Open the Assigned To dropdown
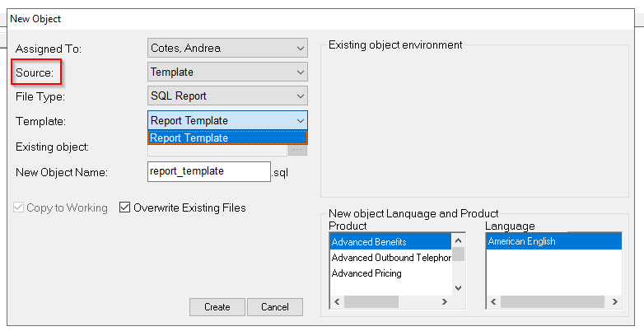Image resolution: width=644 pixels, height=331 pixels. click(x=299, y=49)
